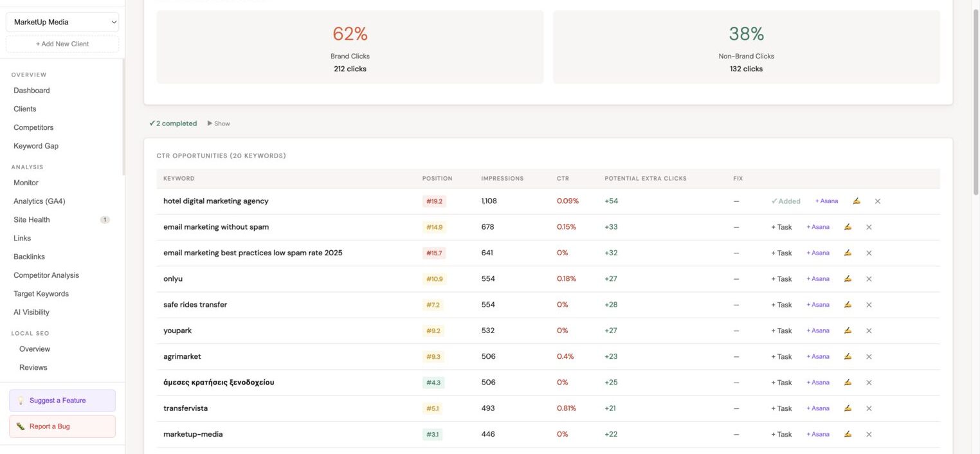Click writing-hand icon for safe rides transfer

(x=848, y=305)
